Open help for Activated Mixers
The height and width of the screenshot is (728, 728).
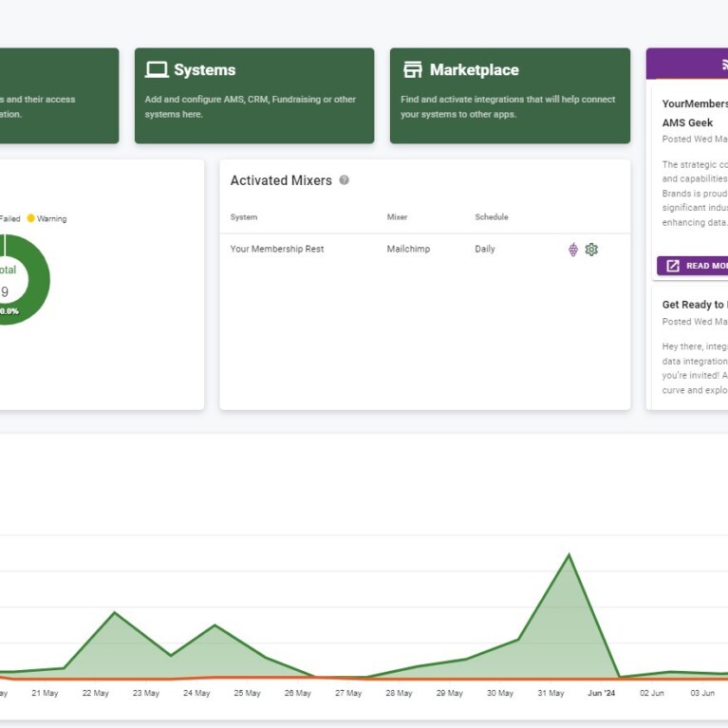coord(345,180)
